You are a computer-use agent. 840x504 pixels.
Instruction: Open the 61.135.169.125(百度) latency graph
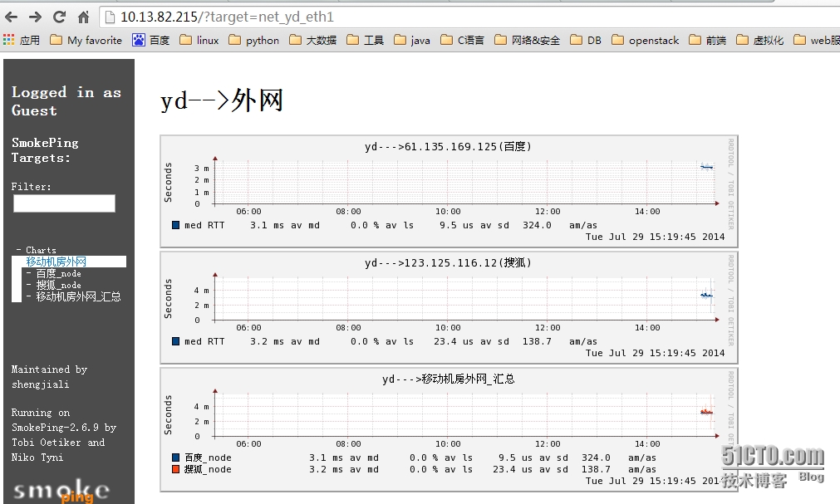449,191
